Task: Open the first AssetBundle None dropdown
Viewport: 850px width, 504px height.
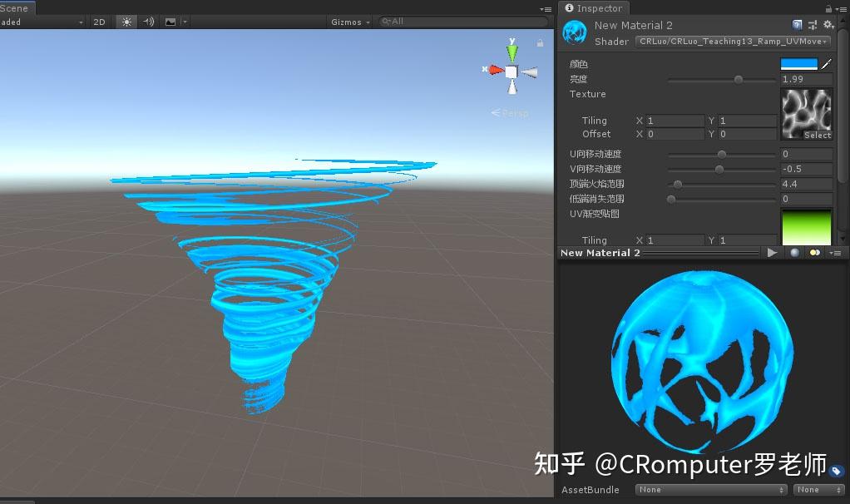Action: [711, 490]
